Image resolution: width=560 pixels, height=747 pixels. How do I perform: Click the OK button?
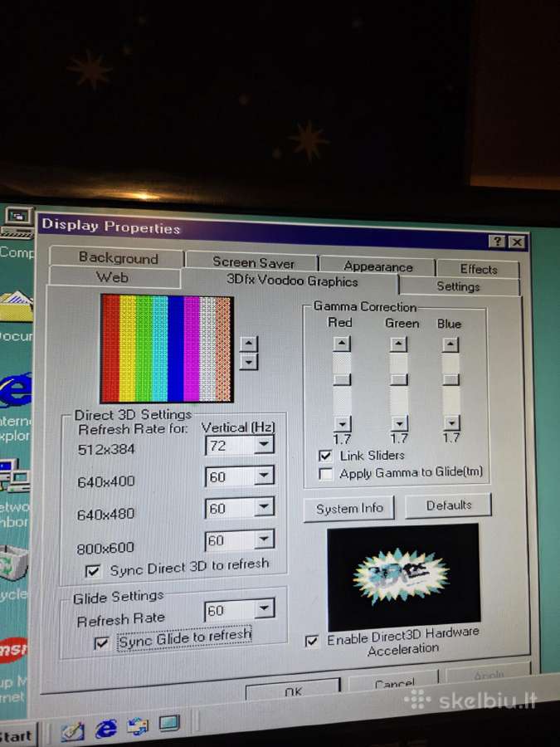[x=293, y=691]
